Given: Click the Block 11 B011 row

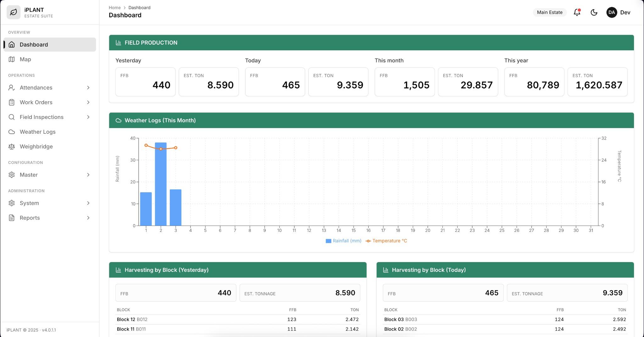Looking at the screenshot, I should click(238, 329).
